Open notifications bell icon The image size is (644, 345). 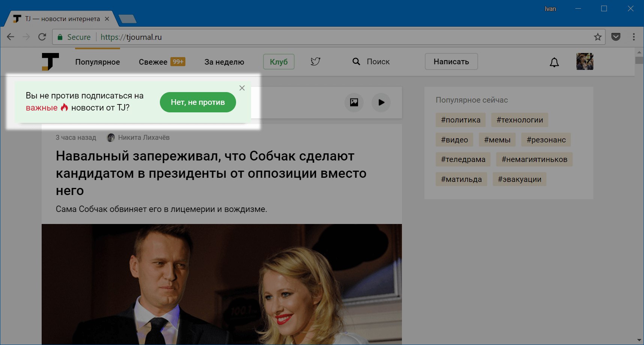coord(554,62)
